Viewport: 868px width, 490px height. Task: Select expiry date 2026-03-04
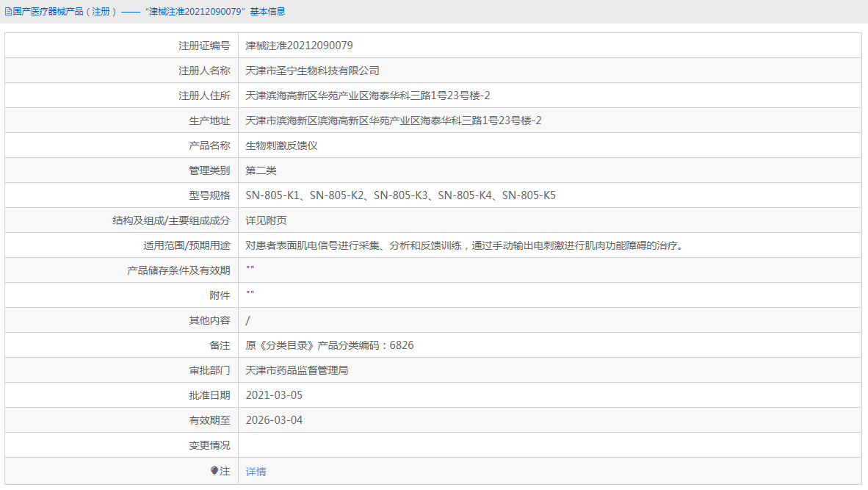[x=274, y=420]
